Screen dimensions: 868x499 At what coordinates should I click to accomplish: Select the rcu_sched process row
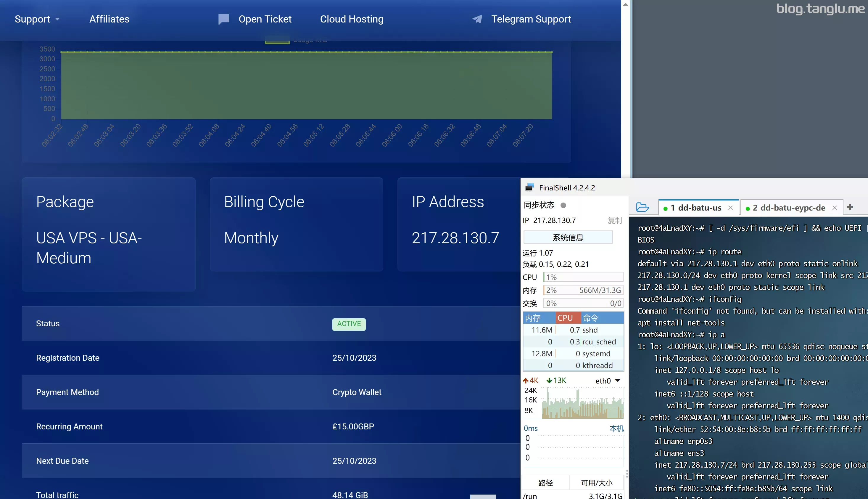pyautogui.click(x=573, y=342)
